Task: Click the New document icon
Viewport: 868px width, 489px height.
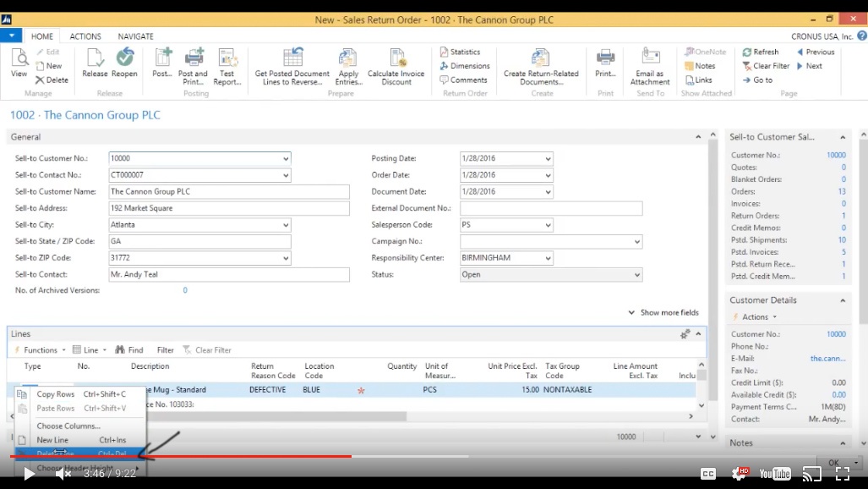Action: (49, 65)
